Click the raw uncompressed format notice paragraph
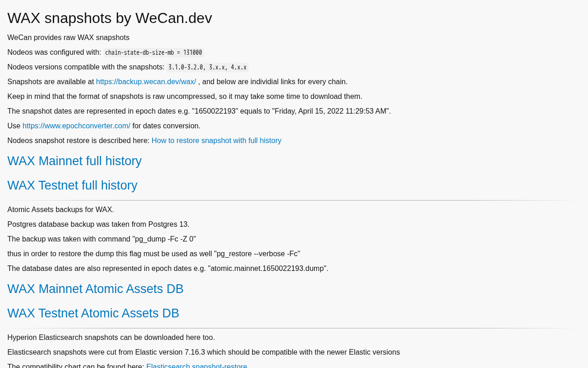 coord(185,97)
